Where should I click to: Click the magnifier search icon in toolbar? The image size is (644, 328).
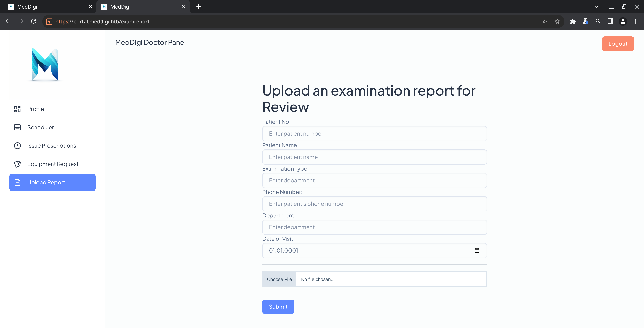598,21
